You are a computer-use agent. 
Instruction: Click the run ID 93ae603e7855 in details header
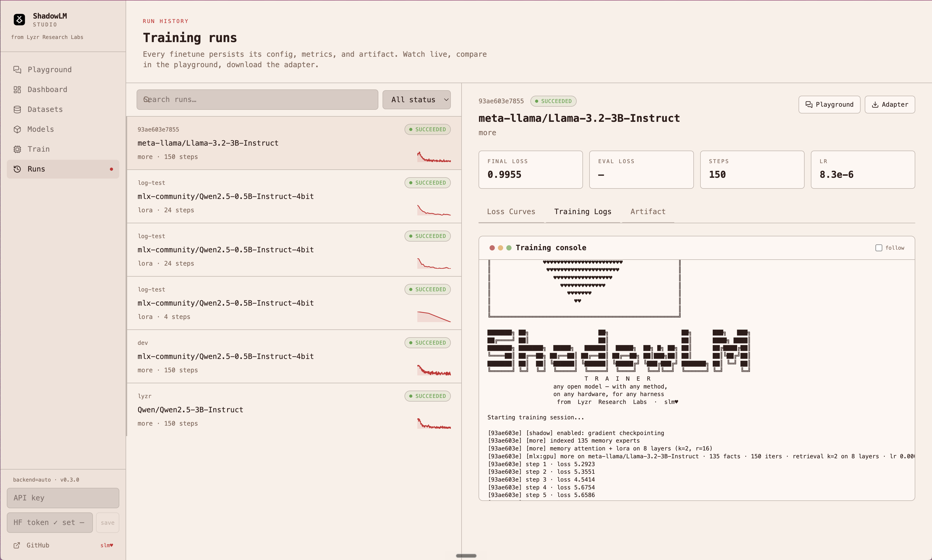[501, 101]
